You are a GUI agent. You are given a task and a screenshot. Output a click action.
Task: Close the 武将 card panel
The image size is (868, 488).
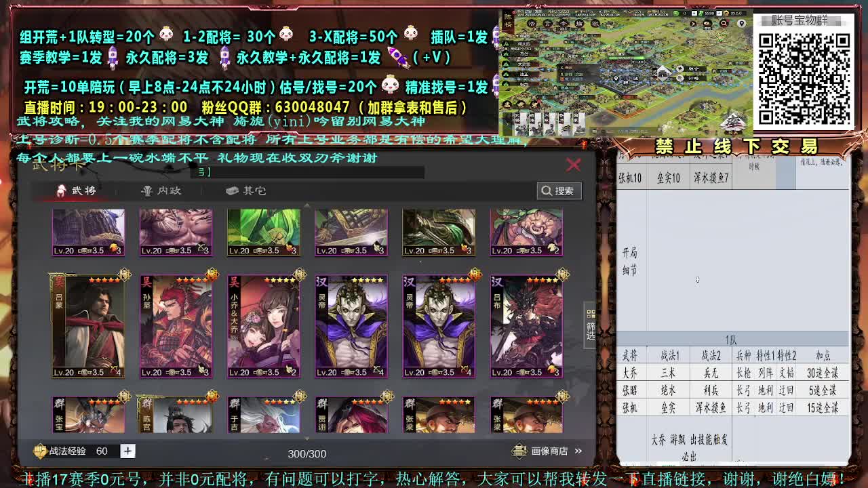[x=574, y=164]
